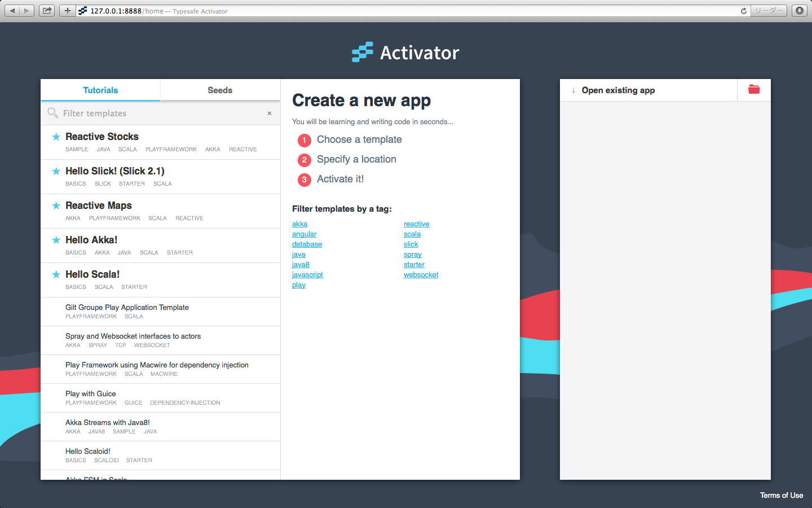Click the search magnifier icon
Image resolution: width=812 pixels, height=508 pixels.
(53, 113)
